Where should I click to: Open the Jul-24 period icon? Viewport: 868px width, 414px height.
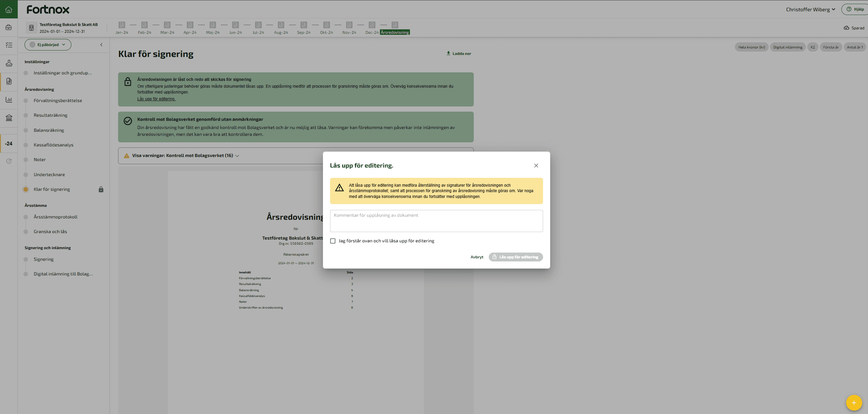[258, 25]
